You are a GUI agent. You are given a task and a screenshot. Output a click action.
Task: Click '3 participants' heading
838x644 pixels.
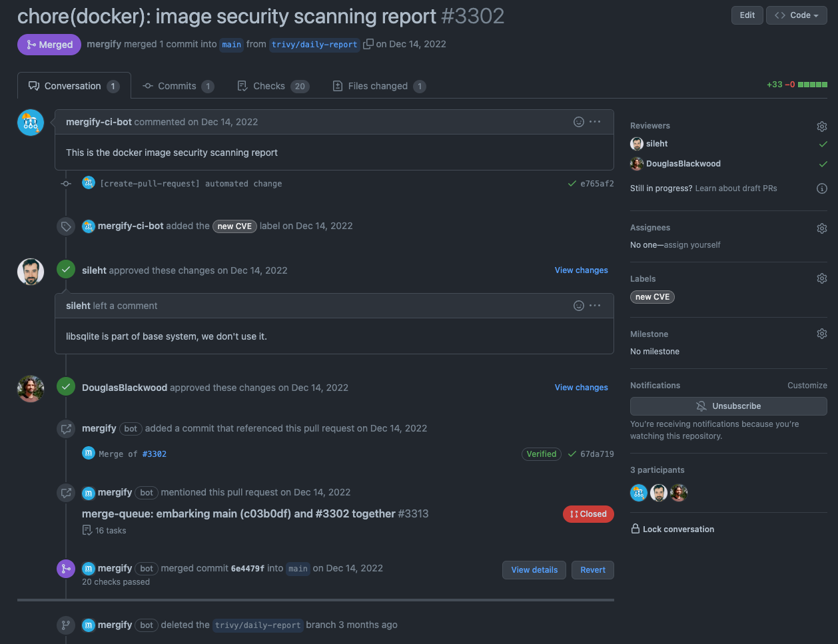[657, 470]
